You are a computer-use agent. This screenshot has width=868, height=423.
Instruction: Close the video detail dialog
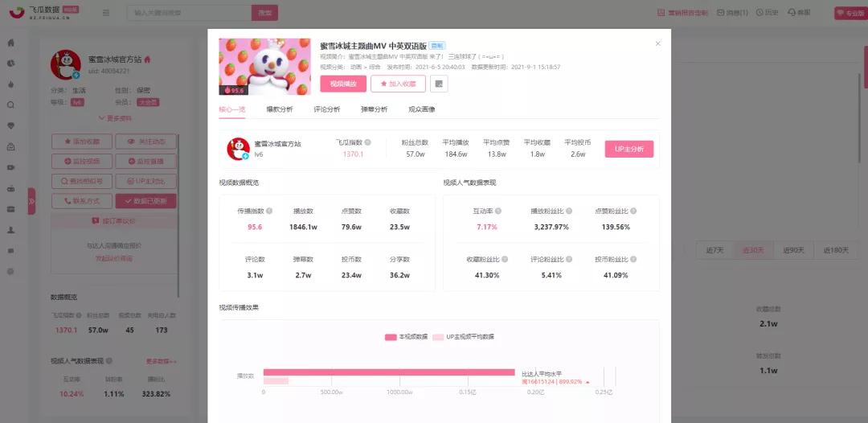click(657, 43)
